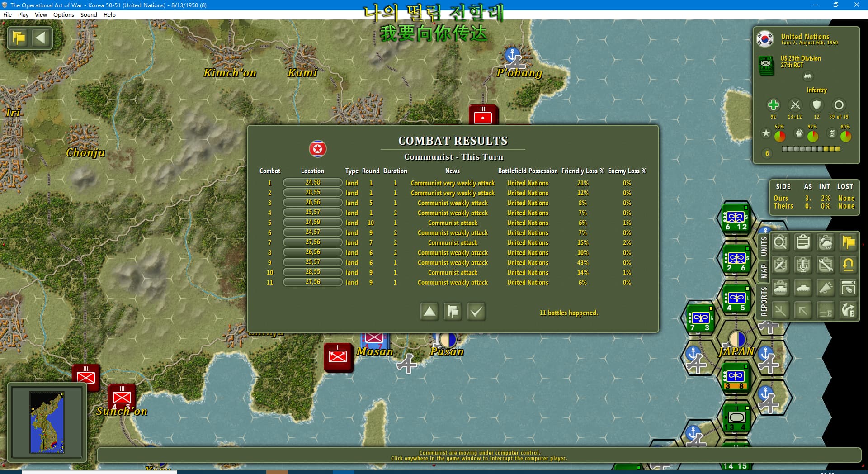Viewport: 868px width, 474px height.
Task: Click the yellow flags button at top-left
Action: [x=19, y=38]
